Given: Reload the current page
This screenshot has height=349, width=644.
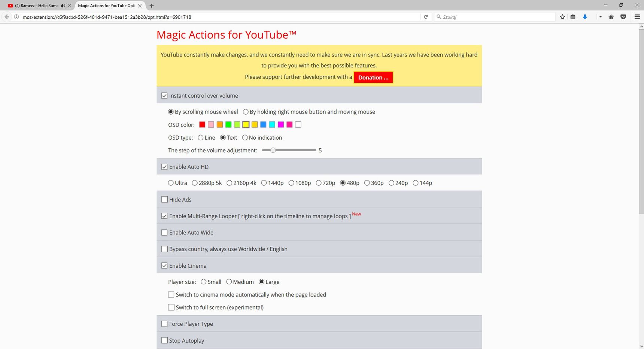Looking at the screenshot, I should pos(426,17).
